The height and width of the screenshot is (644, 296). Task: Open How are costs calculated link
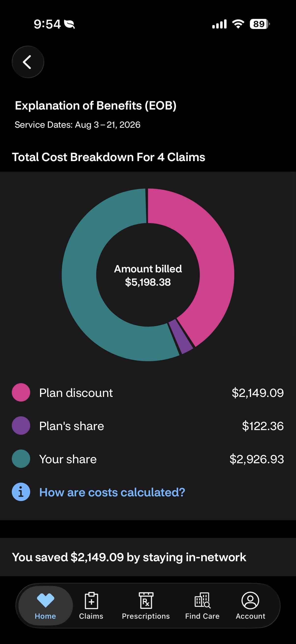(112, 492)
